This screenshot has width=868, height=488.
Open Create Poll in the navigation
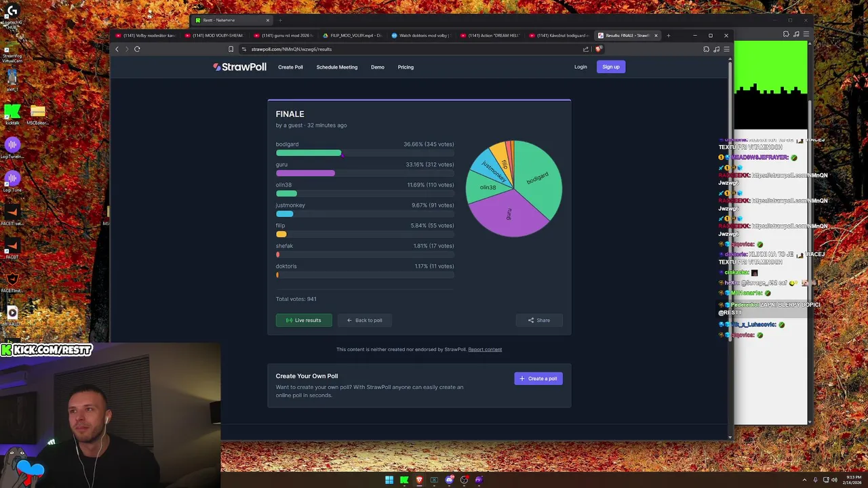(290, 67)
